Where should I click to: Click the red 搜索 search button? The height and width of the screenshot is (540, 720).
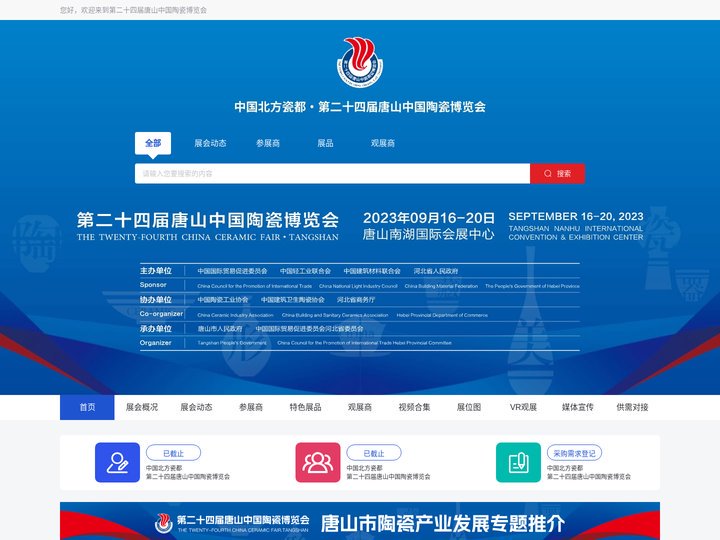pos(557,174)
